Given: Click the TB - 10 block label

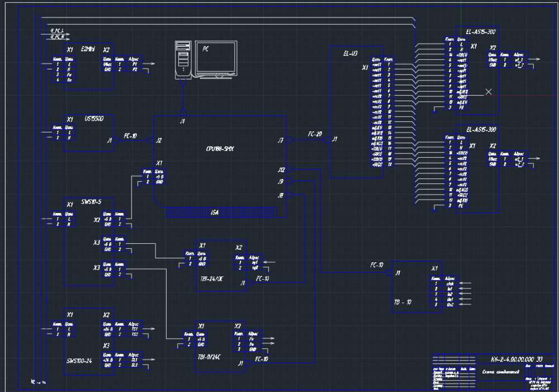Looking at the screenshot, I should (402, 301).
